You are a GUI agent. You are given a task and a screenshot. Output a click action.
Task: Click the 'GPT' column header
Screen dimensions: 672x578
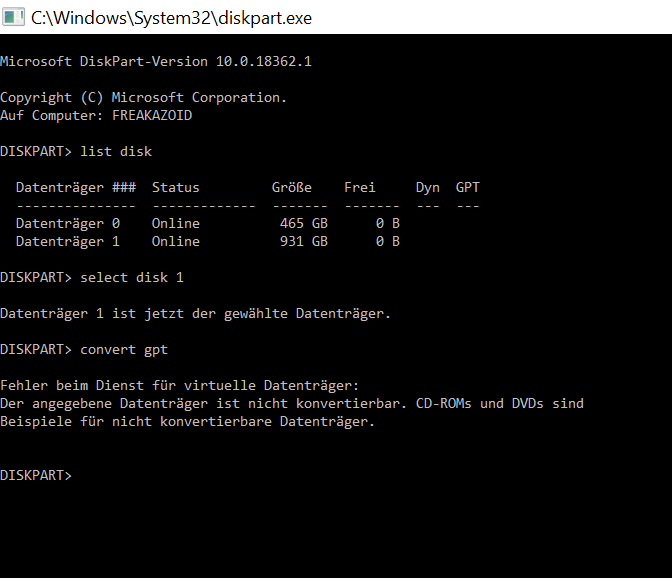468,187
